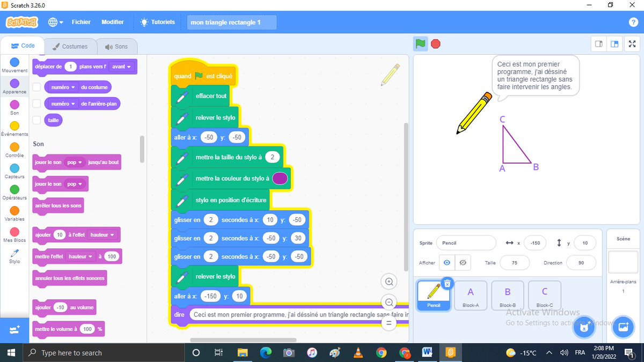Open the language globe menu
The height and width of the screenshot is (362, 644).
(x=56, y=22)
